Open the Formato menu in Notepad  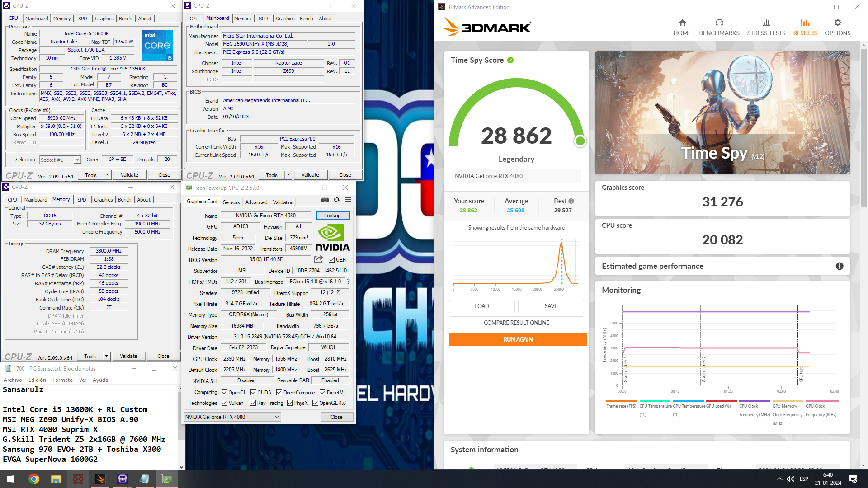62,380
